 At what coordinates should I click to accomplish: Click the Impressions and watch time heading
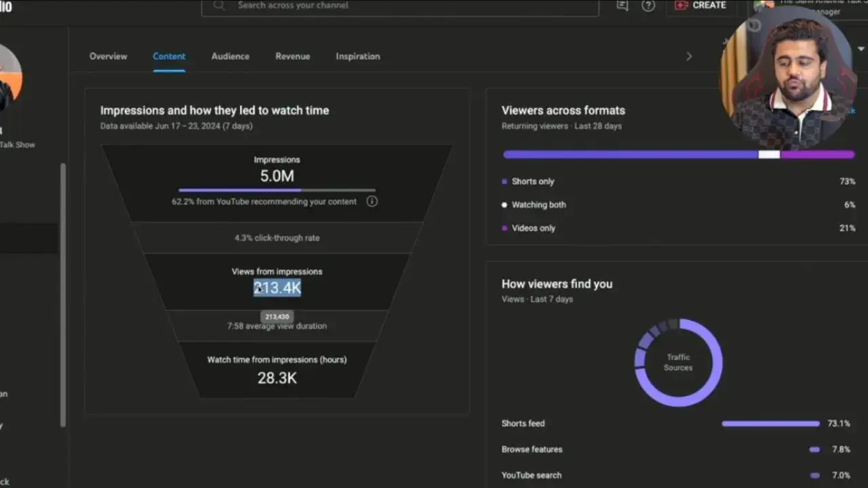(x=214, y=110)
